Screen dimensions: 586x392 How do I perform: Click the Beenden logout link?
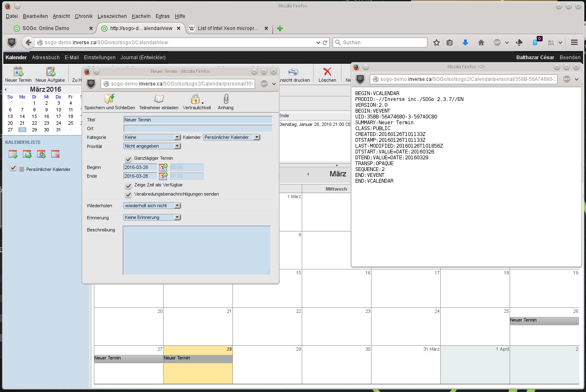tap(570, 58)
